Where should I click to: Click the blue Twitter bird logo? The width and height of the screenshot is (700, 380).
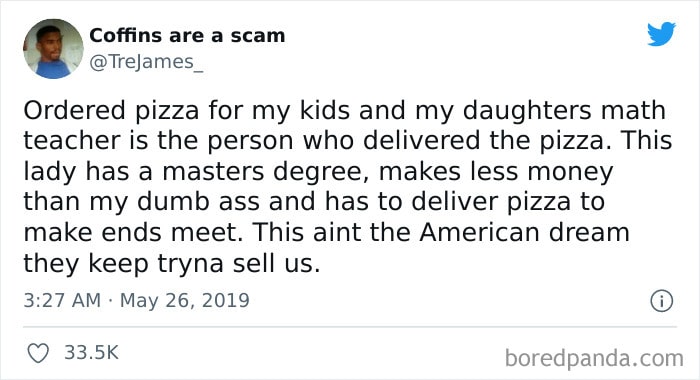click(662, 33)
